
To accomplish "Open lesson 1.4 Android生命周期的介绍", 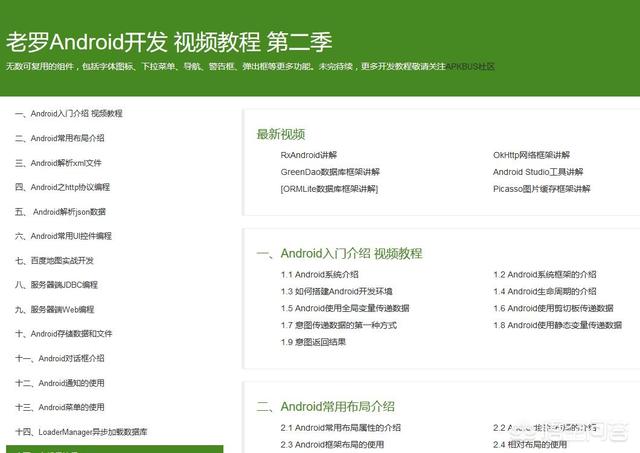I will [545, 292].
